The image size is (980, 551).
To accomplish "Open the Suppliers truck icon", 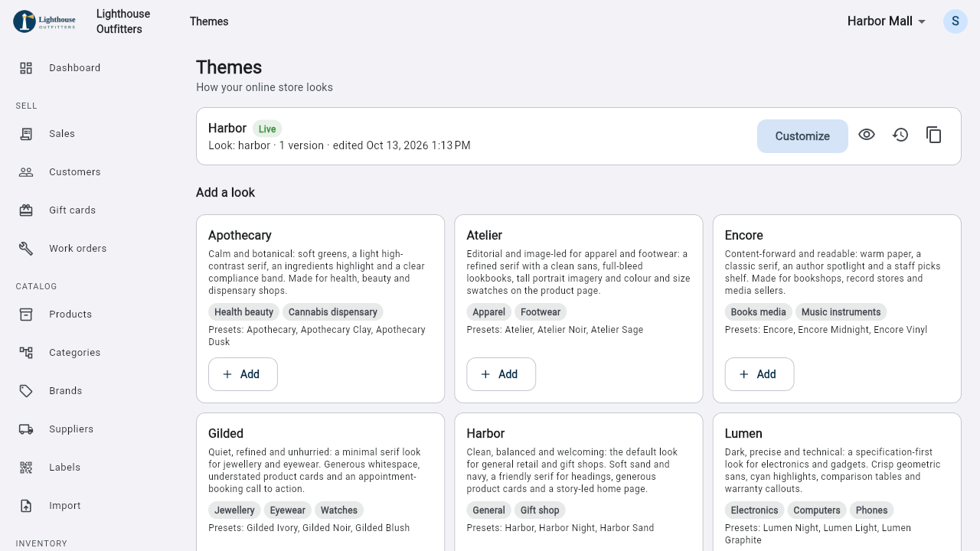I will pyautogui.click(x=26, y=429).
